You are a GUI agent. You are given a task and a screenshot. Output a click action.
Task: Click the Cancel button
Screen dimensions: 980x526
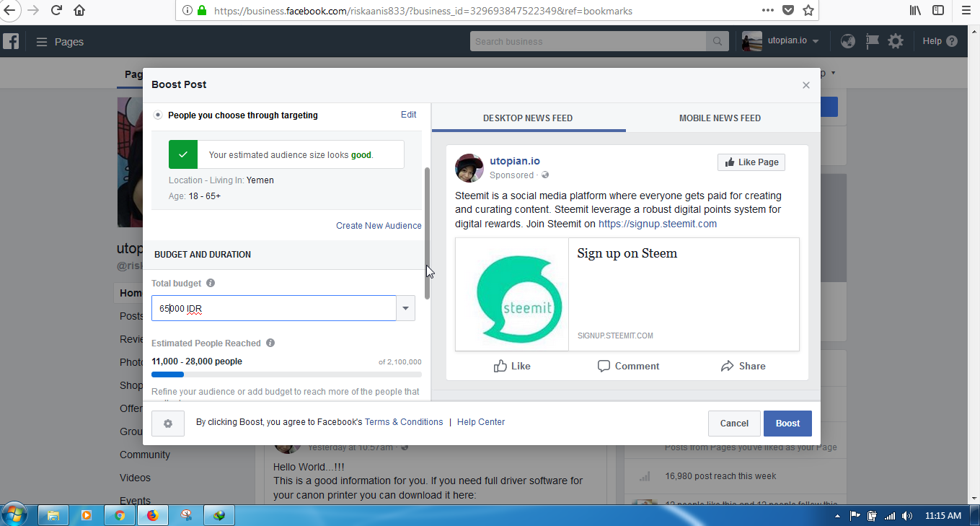[x=734, y=424]
